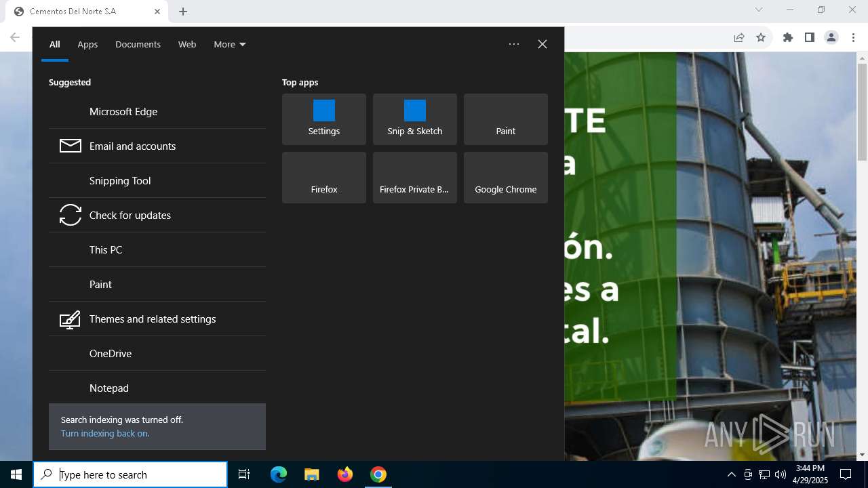Screen dimensions: 868x488
Task: Launch Microsoft Edge from taskbar
Action: [x=279, y=474]
